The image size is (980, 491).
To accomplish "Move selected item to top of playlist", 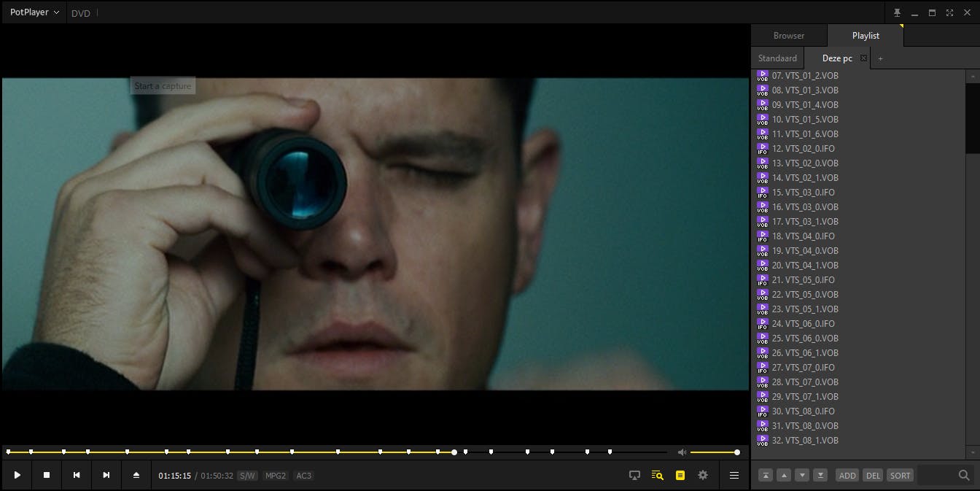I will (x=766, y=475).
